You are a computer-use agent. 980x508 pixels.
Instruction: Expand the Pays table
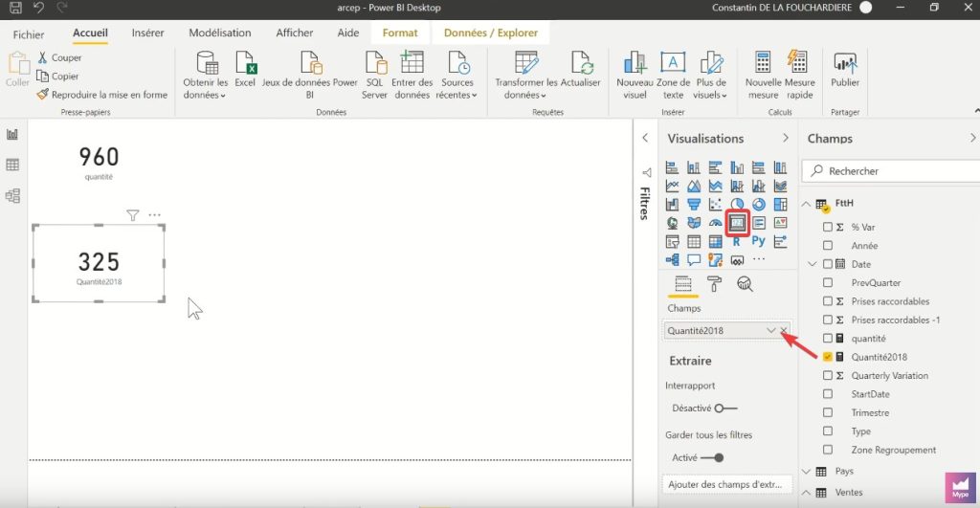807,472
